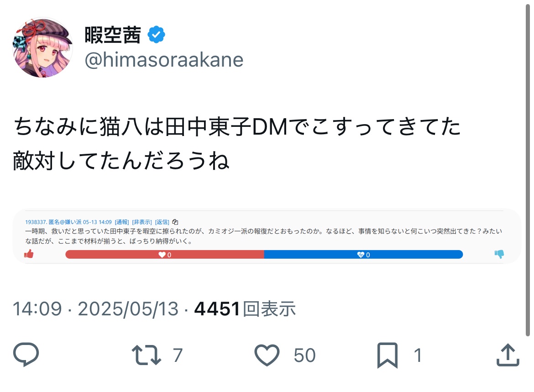This screenshot has width=534, height=392.
Task: Open 暇空茜 profile avatar
Action: point(42,47)
